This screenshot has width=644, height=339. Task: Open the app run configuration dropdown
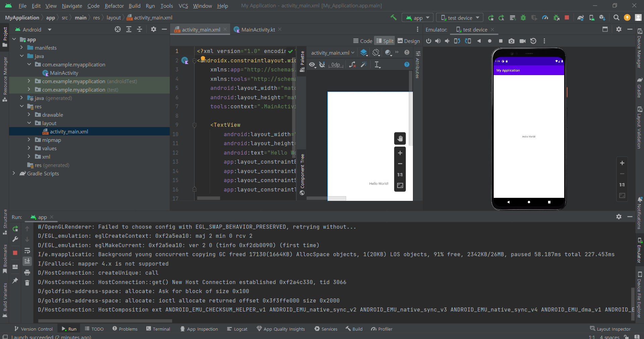(x=418, y=18)
